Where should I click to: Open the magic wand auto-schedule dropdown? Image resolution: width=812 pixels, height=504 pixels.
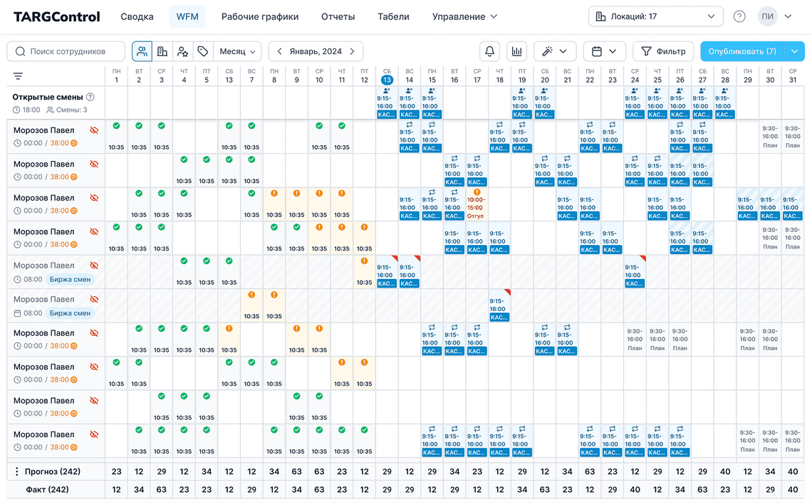pos(555,51)
